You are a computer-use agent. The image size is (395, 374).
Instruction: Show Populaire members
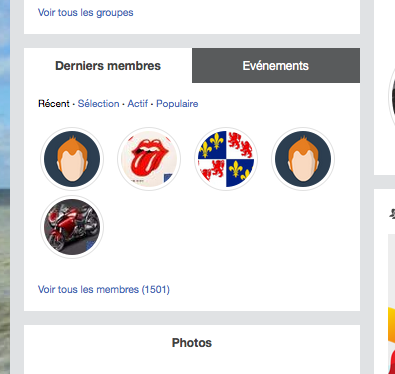177,104
